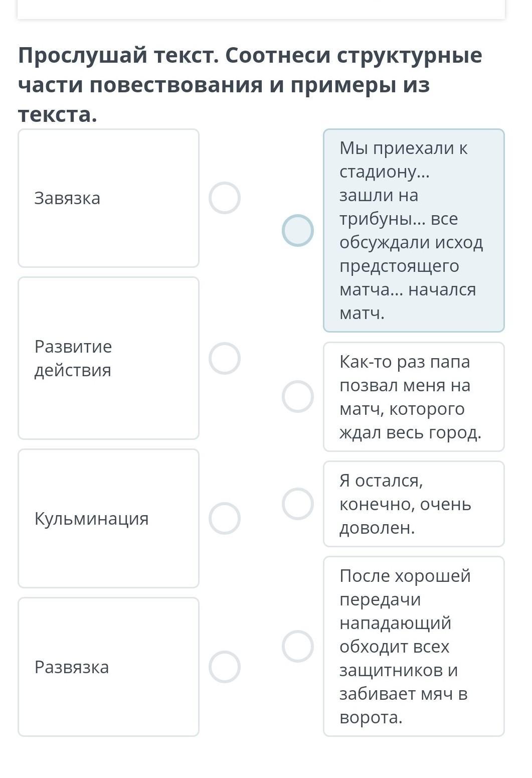Viewport: 532px width, 778px height.
Task: Select the circle for 'Я остался, конечно, очень доволен'
Action: pyautogui.click(x=298, y=504)
